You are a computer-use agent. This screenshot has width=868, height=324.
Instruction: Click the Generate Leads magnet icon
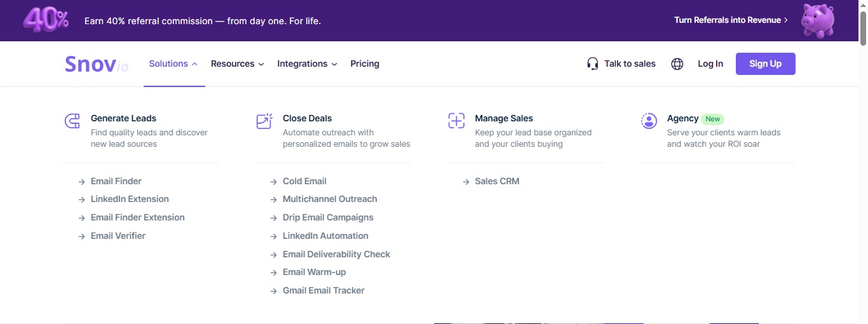click(72, 121)
